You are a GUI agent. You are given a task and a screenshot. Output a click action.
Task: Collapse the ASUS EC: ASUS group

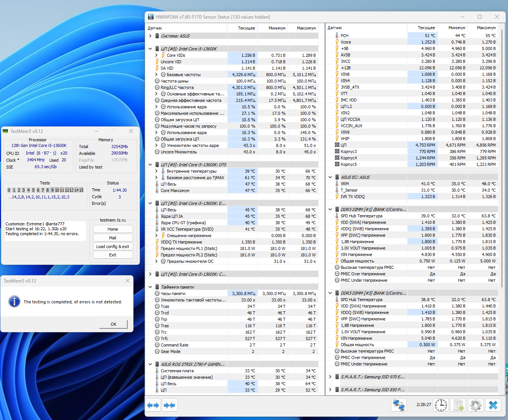pyautogui.click(x=330, y=177)
